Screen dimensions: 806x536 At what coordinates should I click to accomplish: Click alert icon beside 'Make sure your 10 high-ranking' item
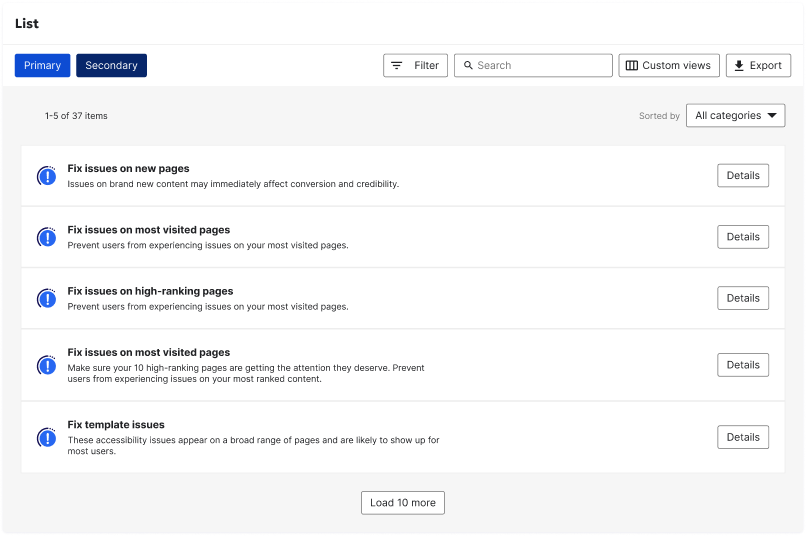(46, 365)
